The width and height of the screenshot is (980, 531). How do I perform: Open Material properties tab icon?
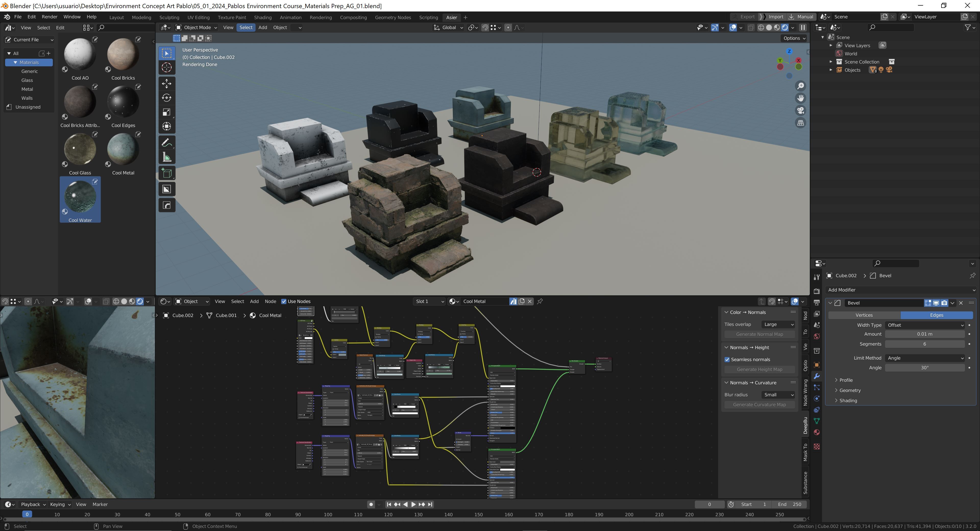[x=816, y=433]
